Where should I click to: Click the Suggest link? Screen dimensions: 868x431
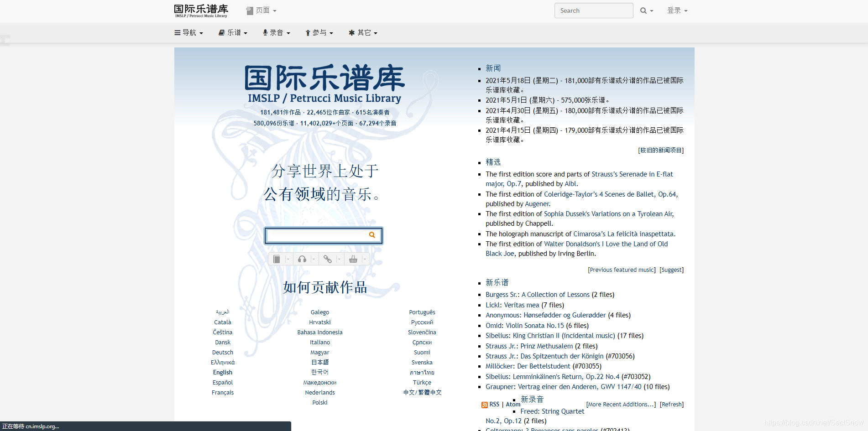coord(671,270)
